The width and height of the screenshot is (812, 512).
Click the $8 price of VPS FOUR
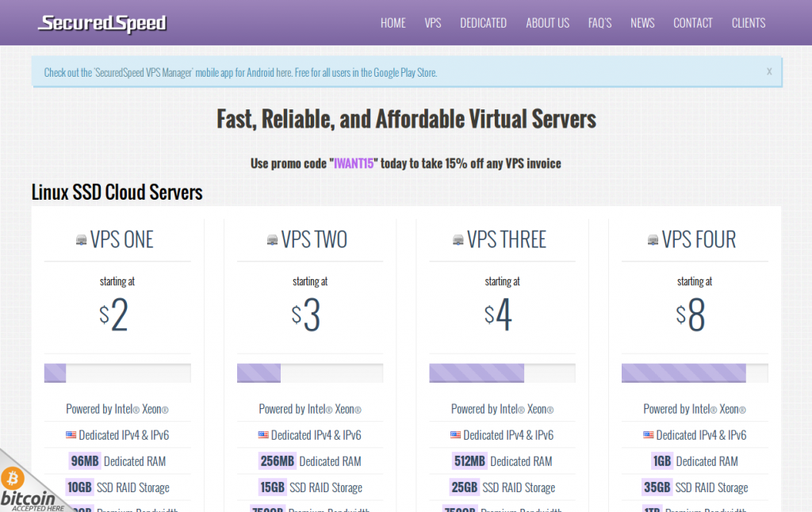click(691, 314)
